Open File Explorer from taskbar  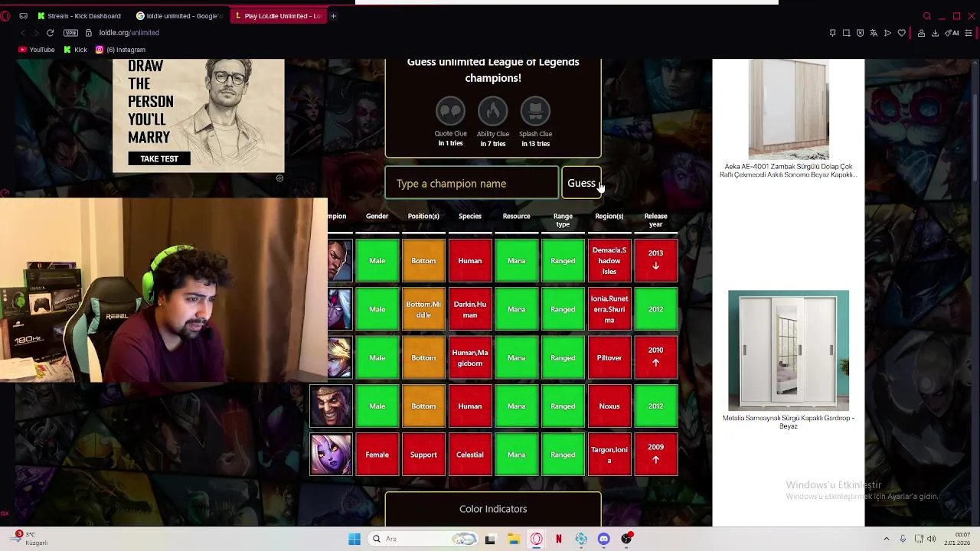tap(514, 539)
